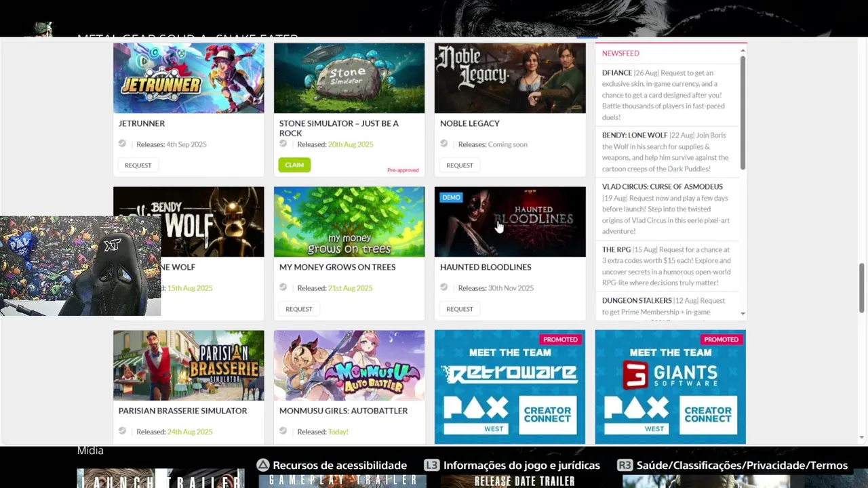This screenshot has height=488, width=868.
Task: Click MY MONEY GROWS ON TREES title
Action: [x=337, y=267]
